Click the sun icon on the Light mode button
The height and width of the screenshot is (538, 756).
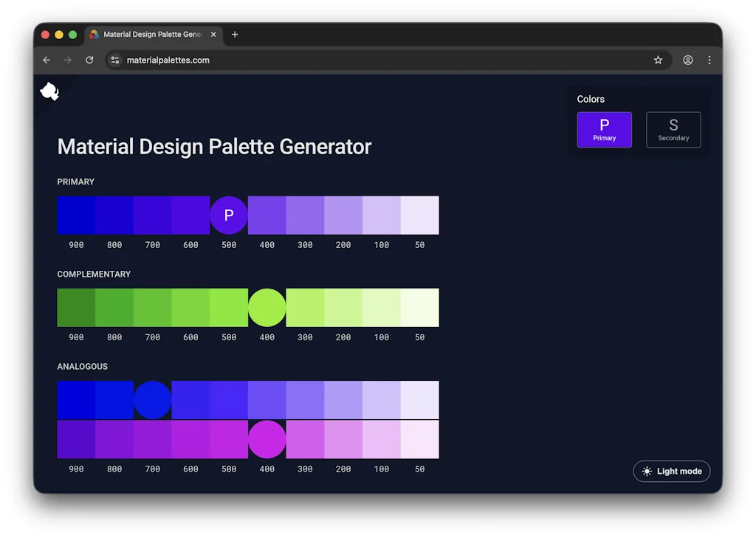647,471
